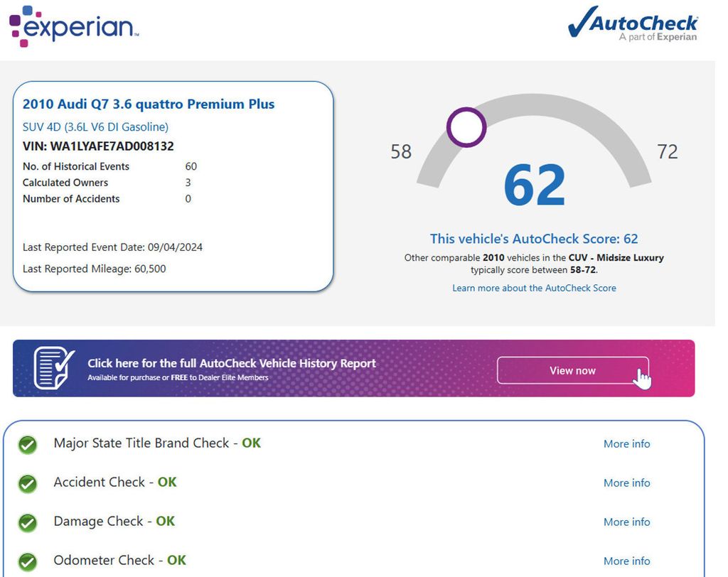Image resolution: width=728 pixels, height=577 pixels.
Task: Open More info for Odometer Check
Action: coord(626,561)
